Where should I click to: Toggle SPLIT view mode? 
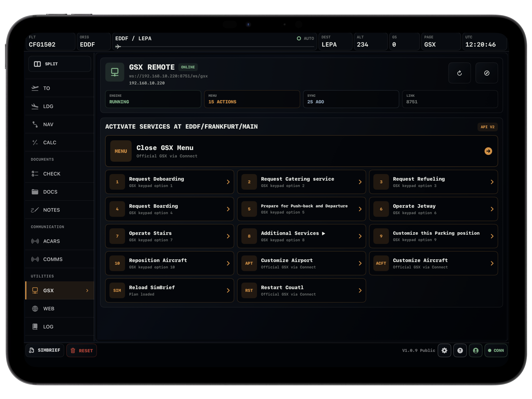(x=60, y=64)
